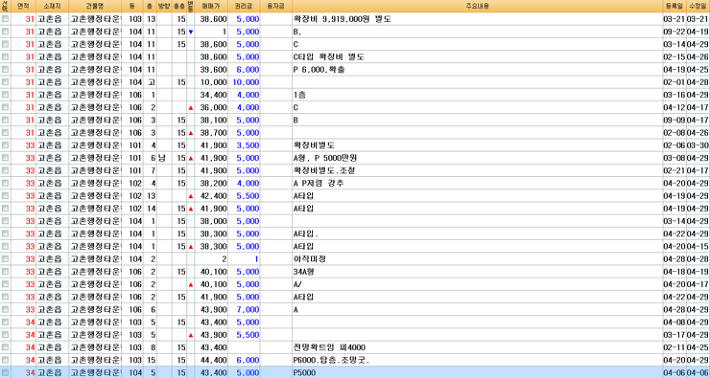Select the 34,400 price cell
The image size is (710, 378).
[x=211, y=95]
